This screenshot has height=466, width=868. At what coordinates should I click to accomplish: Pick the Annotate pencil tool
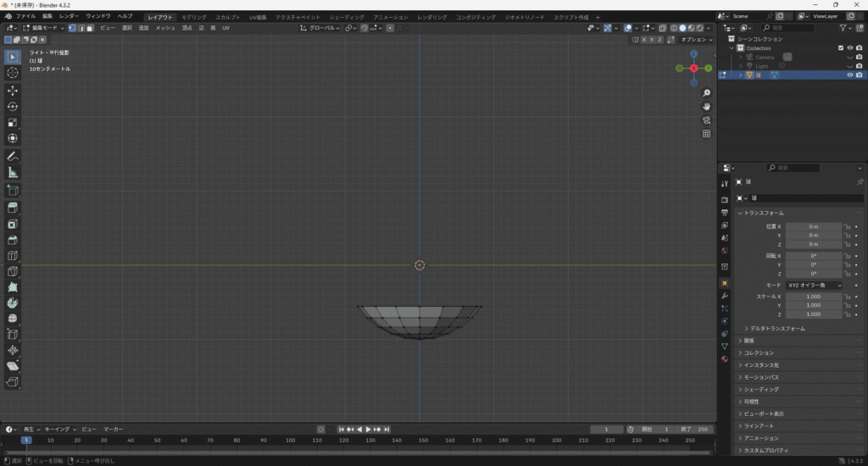point(12,157)
